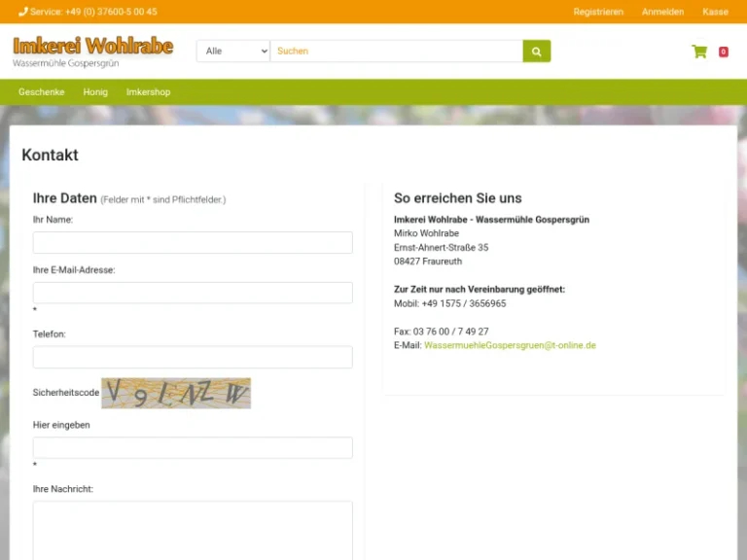Viewport: 747px width, 560px height.
Task: Click the Imkerei Wohlrabe logo
Action: click(x=93, y=52)
